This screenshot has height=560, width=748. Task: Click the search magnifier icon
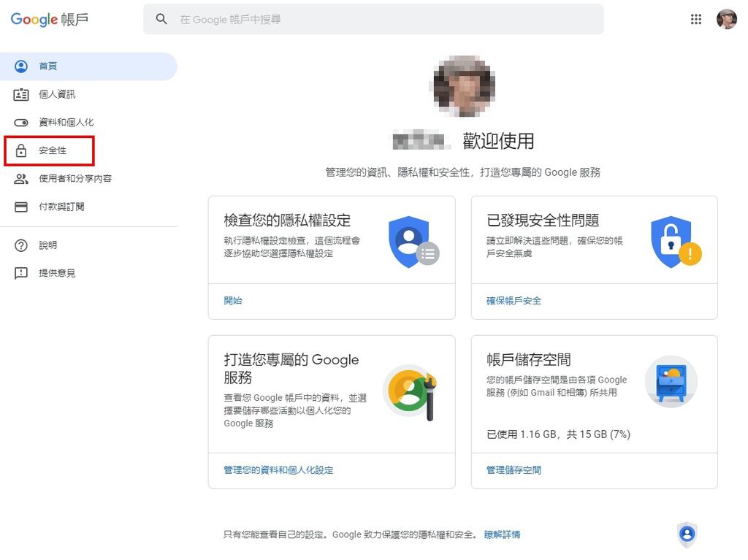click(x=161, y=19)
